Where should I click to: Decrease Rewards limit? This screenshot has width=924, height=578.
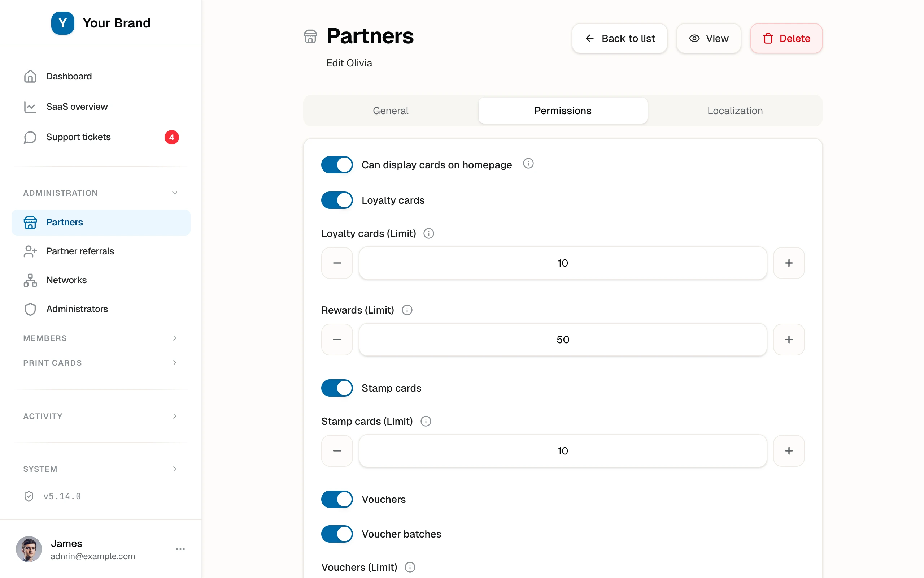(337, 340)
